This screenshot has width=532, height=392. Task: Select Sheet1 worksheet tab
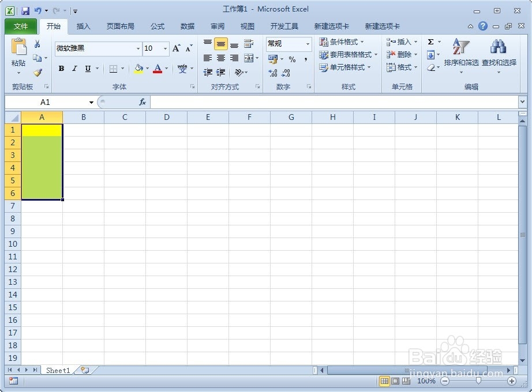tap(58, 370)
